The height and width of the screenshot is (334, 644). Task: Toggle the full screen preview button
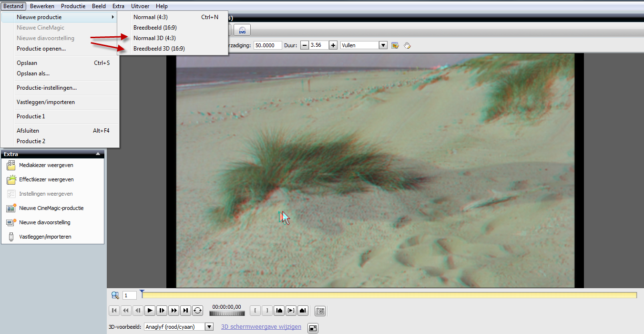coord(313,328)
